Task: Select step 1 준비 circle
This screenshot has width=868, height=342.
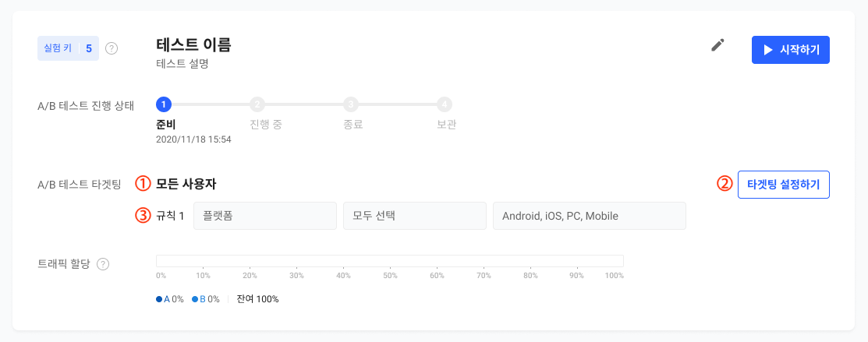Action: pos(164,104)
